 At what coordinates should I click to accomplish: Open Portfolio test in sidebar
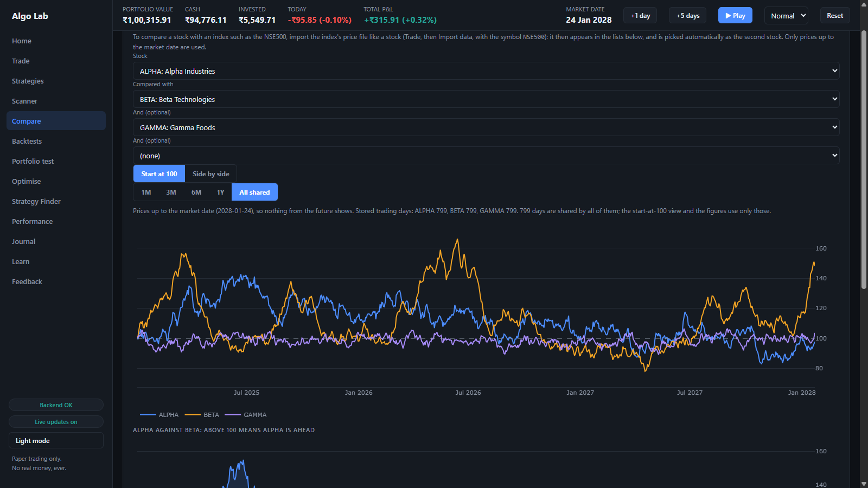(56, 161)
